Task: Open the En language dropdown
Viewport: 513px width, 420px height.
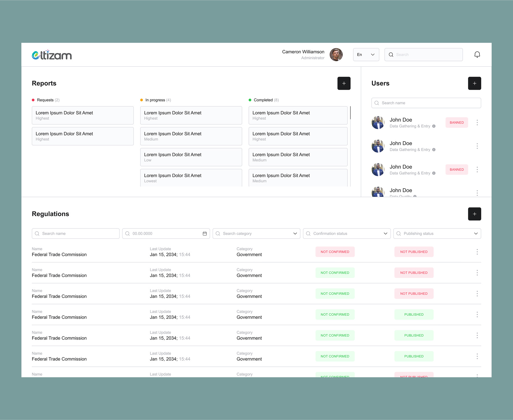Action: (366, 54)
